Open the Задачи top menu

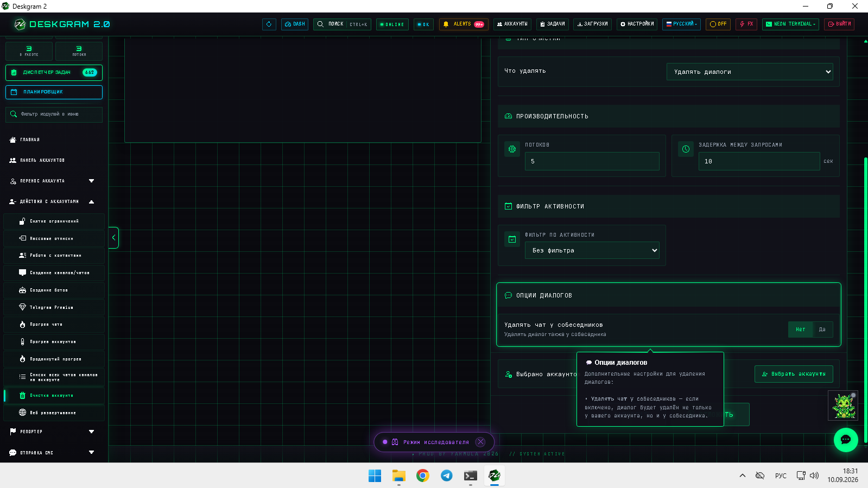552,24
